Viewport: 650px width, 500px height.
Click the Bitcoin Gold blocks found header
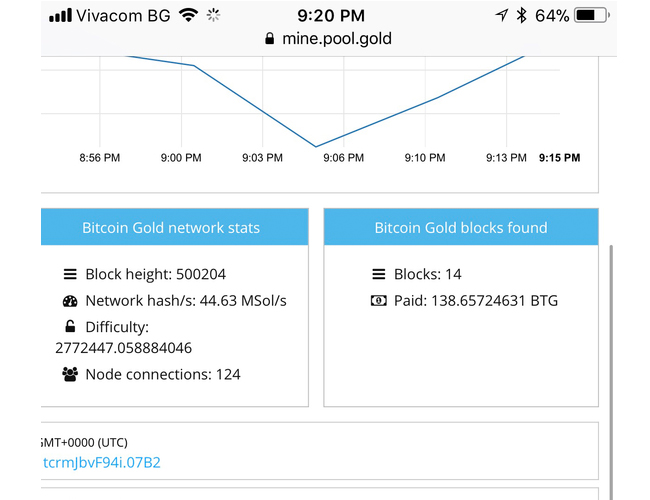pyautogui.click(x=461, y=227)
